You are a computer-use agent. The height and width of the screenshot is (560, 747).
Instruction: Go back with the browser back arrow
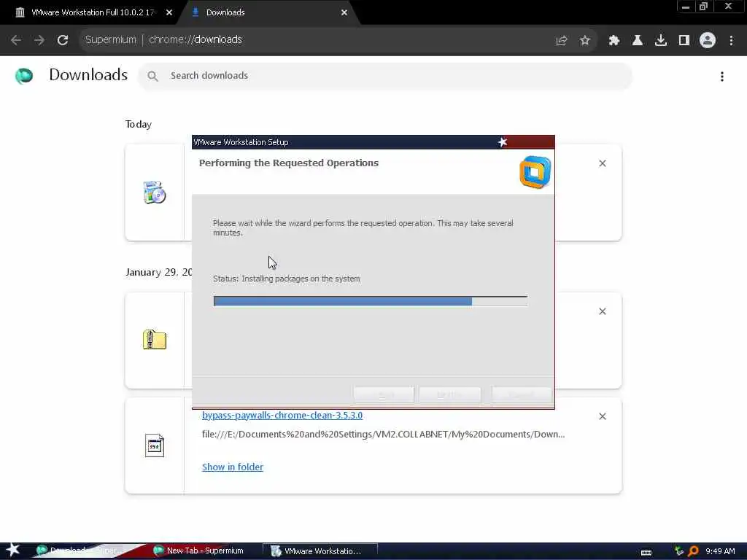16,40
